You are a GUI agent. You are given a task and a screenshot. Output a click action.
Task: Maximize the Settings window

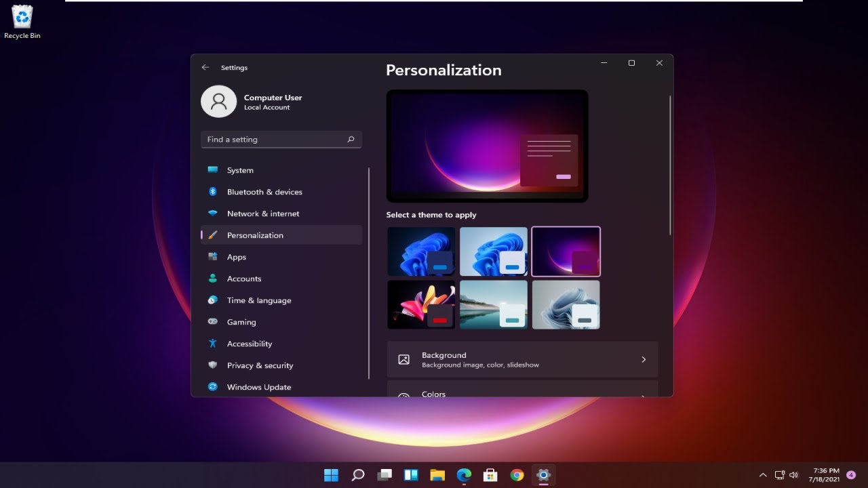(631, 63)
